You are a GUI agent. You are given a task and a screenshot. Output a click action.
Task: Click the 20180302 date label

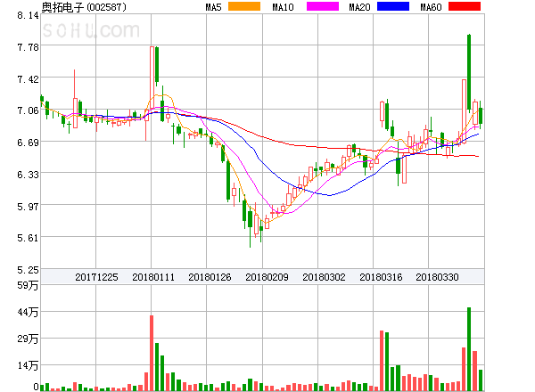coord(324,277)
